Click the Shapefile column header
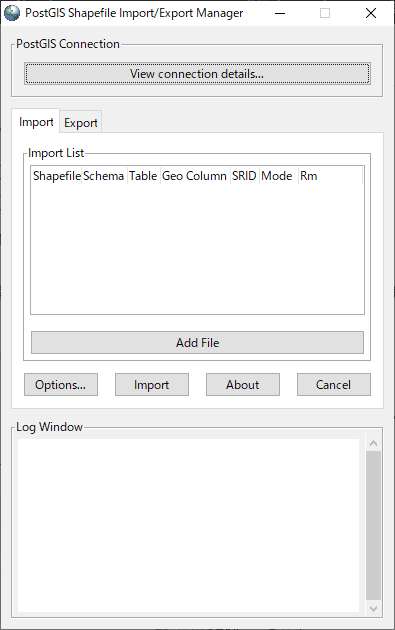Image resolution: width=395 pixels, height=630 pixels. click(x=57, y=176)
